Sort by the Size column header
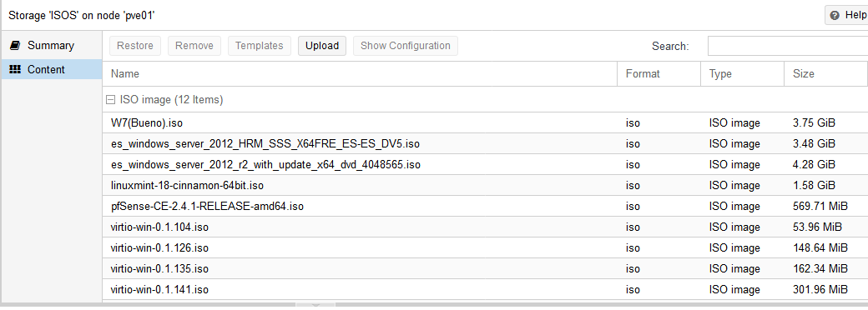 (825, 73)
